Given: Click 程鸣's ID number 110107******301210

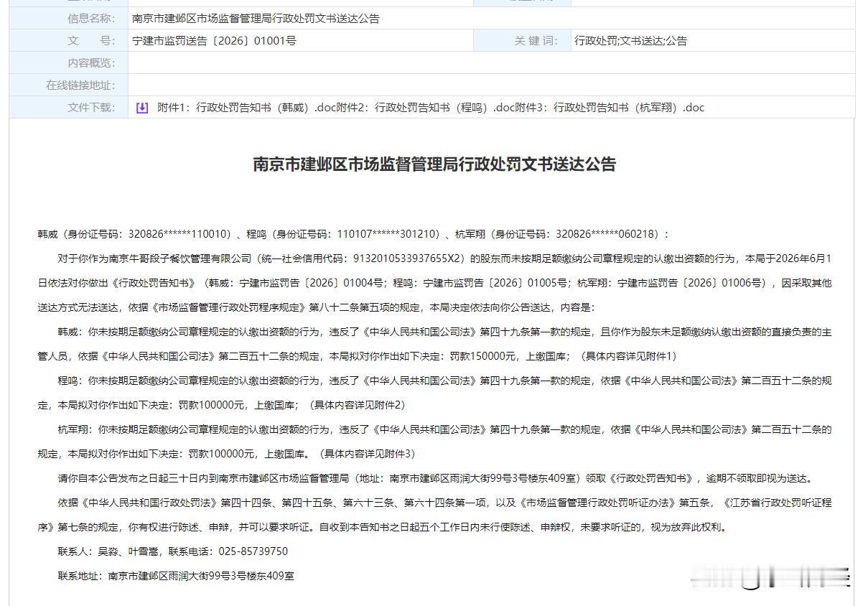Looking at the screenshot, I should [x=388, y=234].
